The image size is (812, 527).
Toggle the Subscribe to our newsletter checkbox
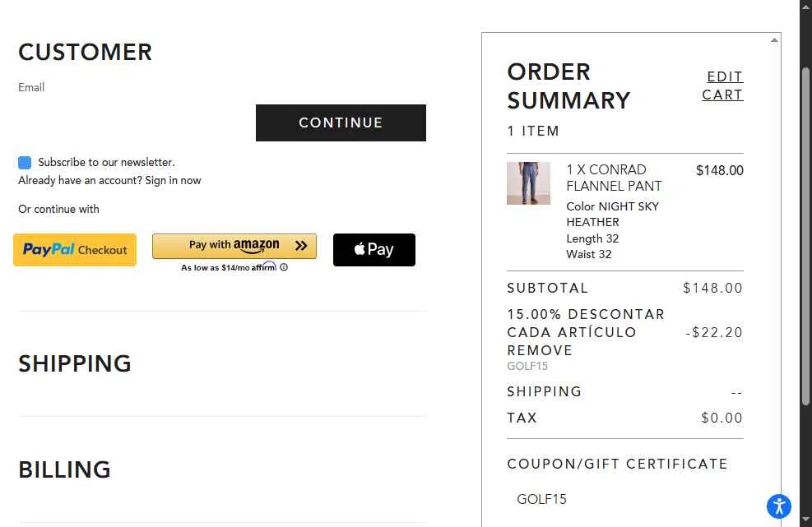click(x=25, y=163)
